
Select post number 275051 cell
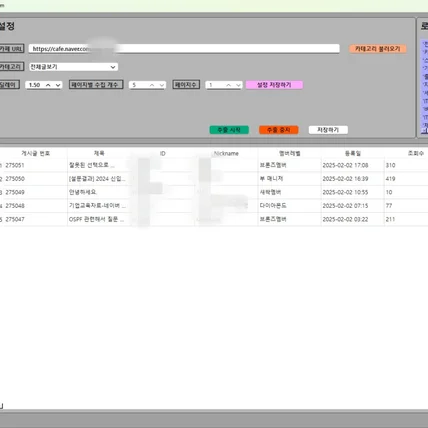35,165
